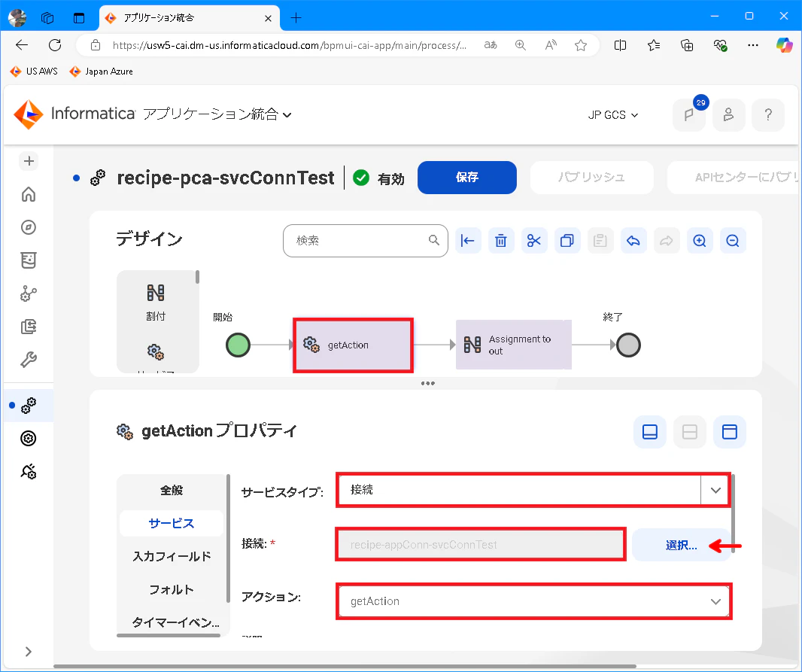
Task: Click the 検索 search field
Action: point(365,240)
